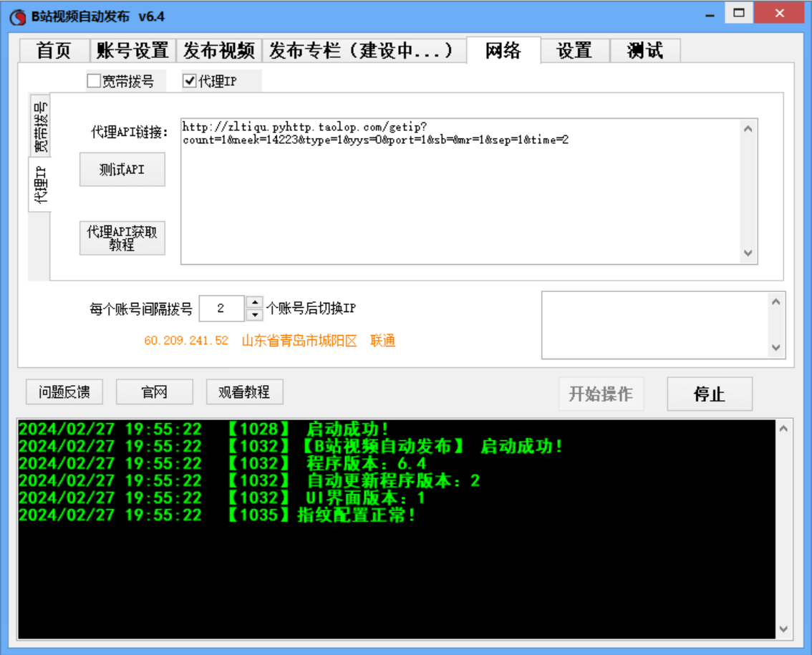The image size is (812, 655).
Task: Click the 观看教程 button
Action: [244, 392]
